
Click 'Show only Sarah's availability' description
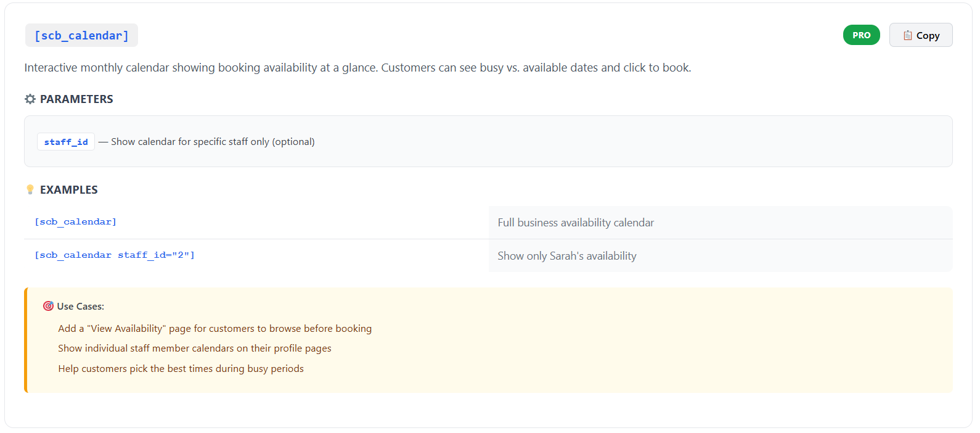click(x=567, y=256)
